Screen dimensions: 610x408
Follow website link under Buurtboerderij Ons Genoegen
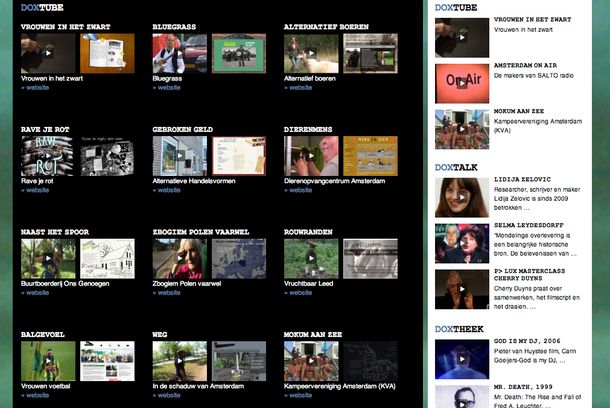[35, 293]
